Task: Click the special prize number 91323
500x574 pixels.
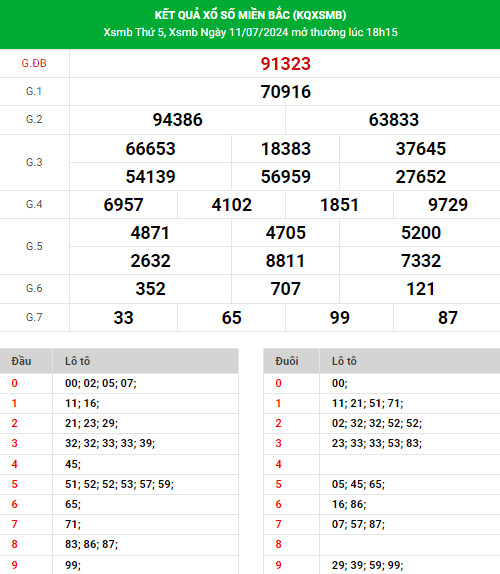Action: pos(286,64)
